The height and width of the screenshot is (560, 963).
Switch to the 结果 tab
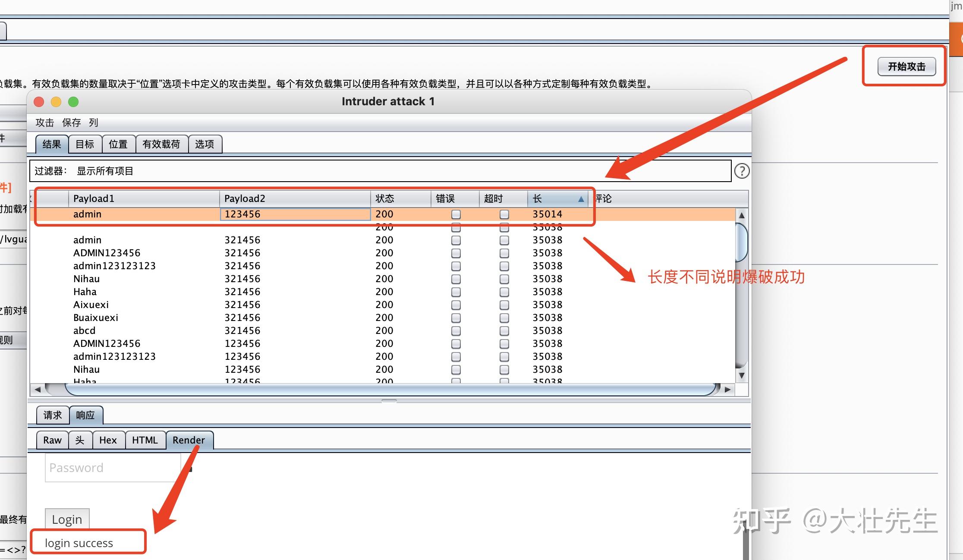(52, 144)
